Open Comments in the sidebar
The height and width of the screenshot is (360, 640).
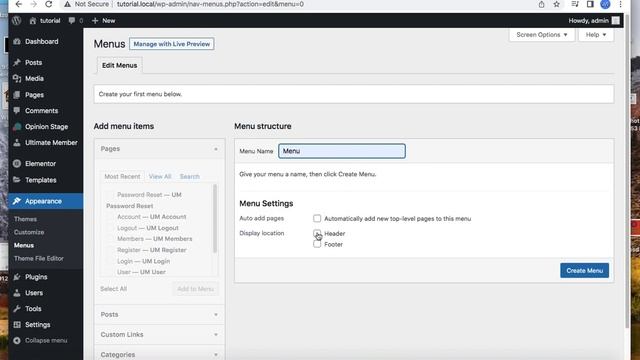41,111
